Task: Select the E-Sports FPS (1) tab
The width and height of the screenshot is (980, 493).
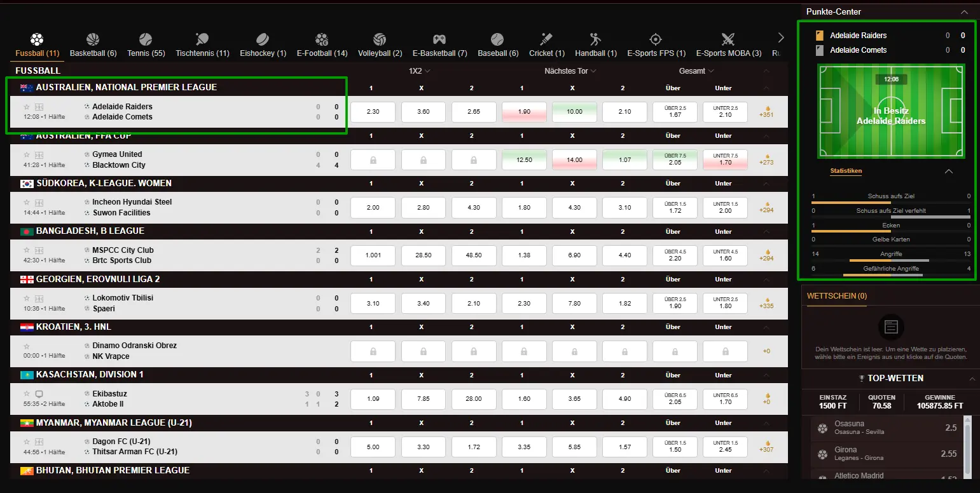Action: 656,45
